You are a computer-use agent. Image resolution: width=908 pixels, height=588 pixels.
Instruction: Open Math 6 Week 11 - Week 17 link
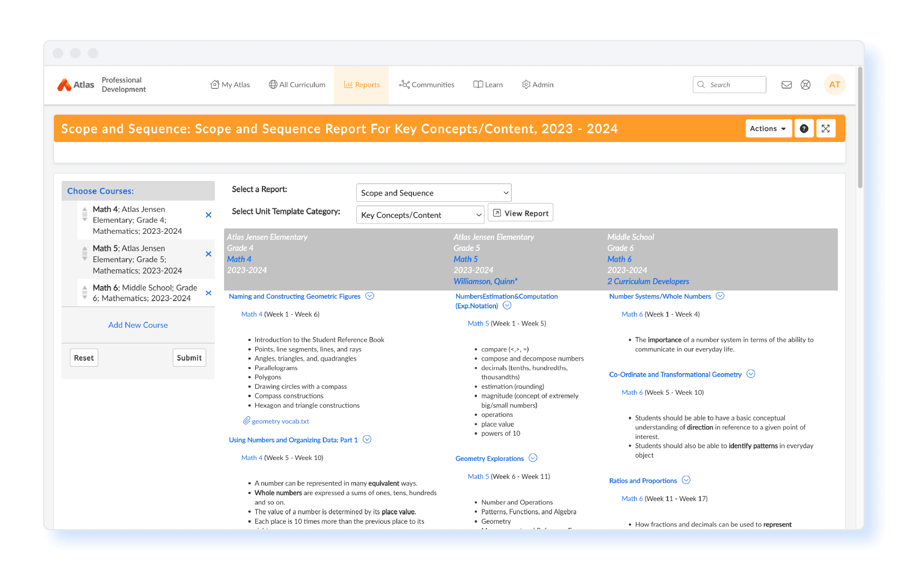tap(632, 499)
